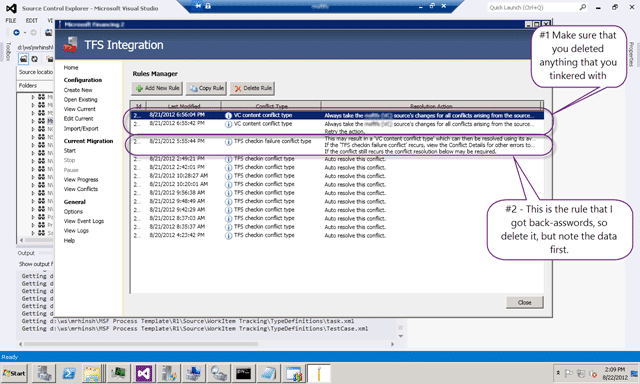Open Options under General

(x=73, y=211)
